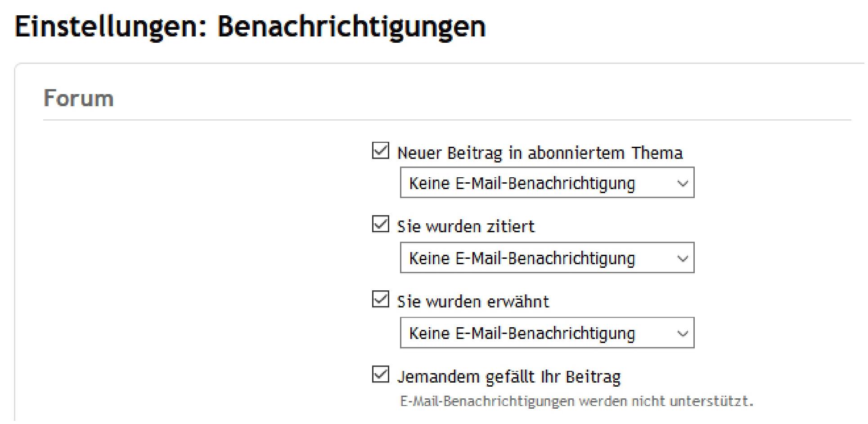868x424 pixels.
Task: Untick the Jemandem gefällt Ihr Beitrag checkbox
Action: (x=380, y=374)
